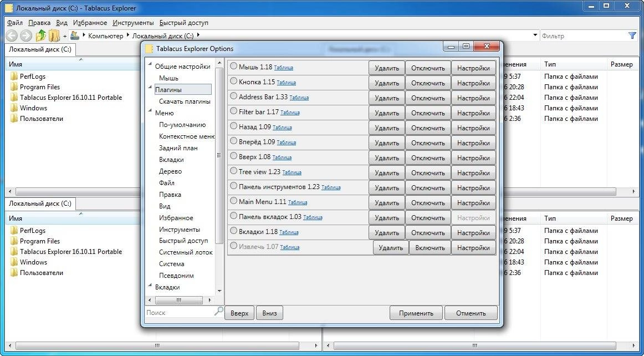Open the Вид menu
This screenshot has height=356, width=644.
[x=62, y=23]
